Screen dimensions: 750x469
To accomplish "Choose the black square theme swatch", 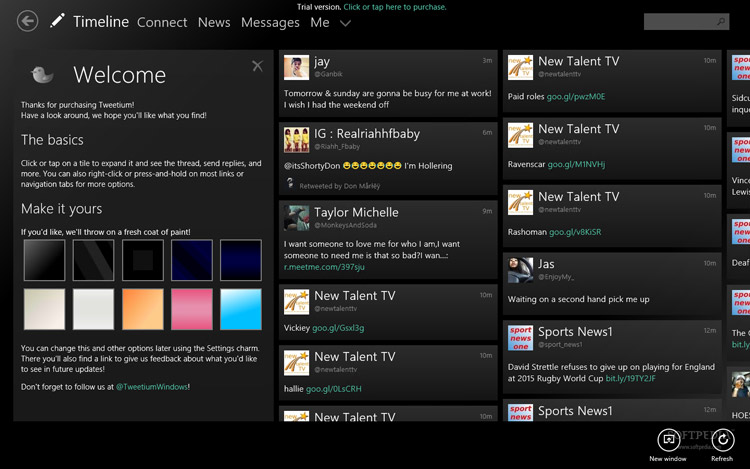I will (143, 260).
